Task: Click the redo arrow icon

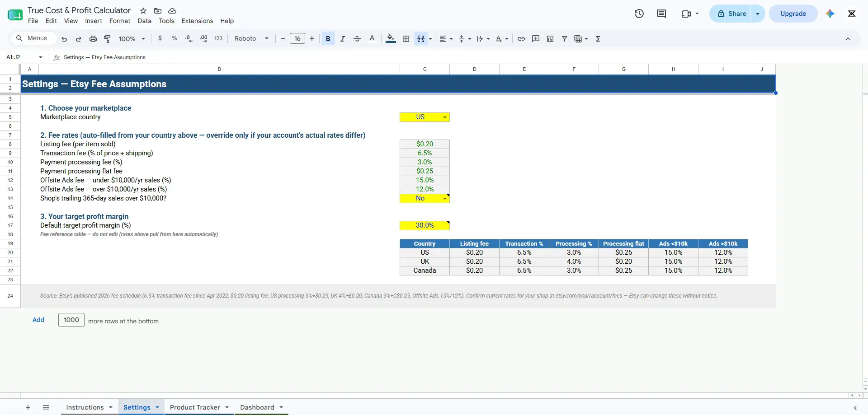Action: (79, 39)
